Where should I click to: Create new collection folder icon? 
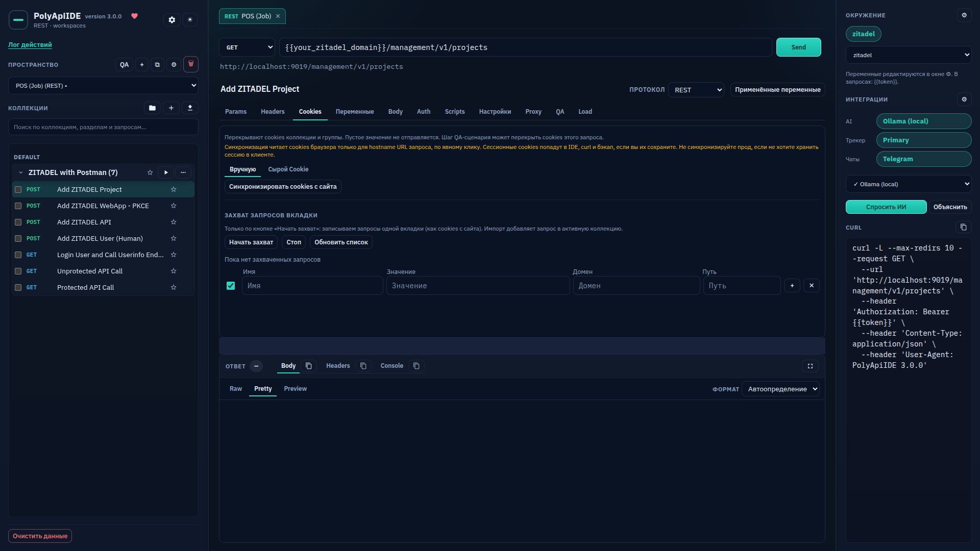152,108
